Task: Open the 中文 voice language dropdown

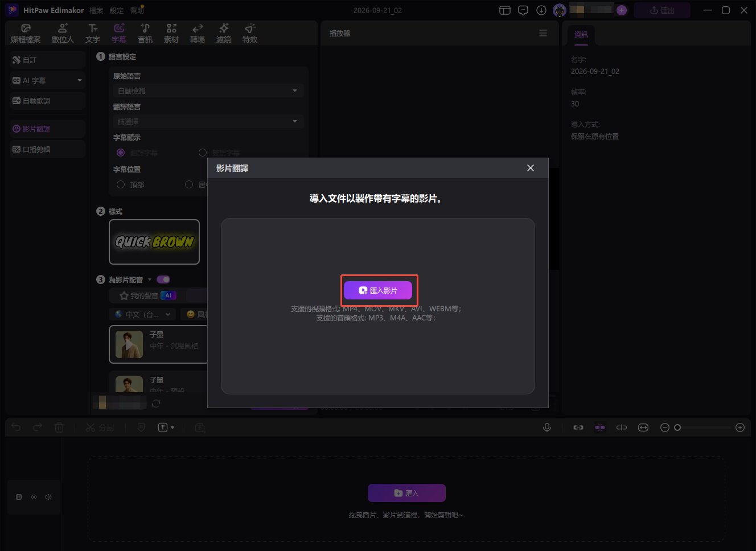Action: point(142,314)
